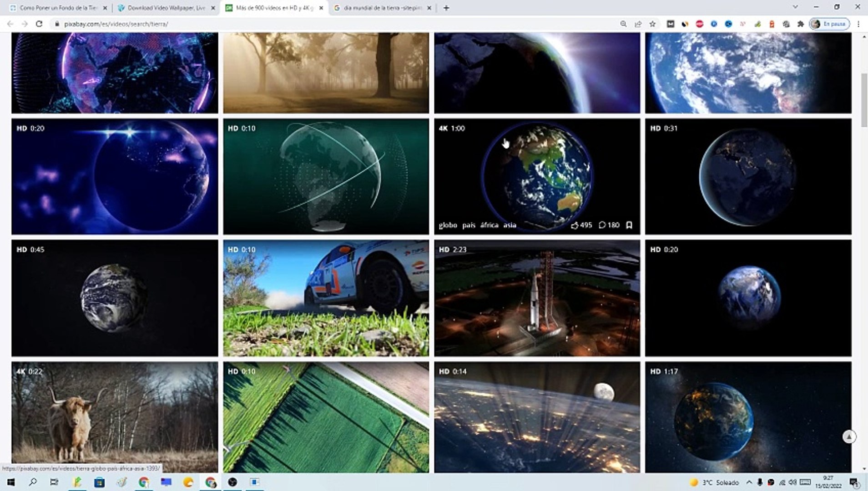Switch to 'Download Video Wallpaper' tab
The height and width of the screenshot is (491, 868).
[166, 8]
